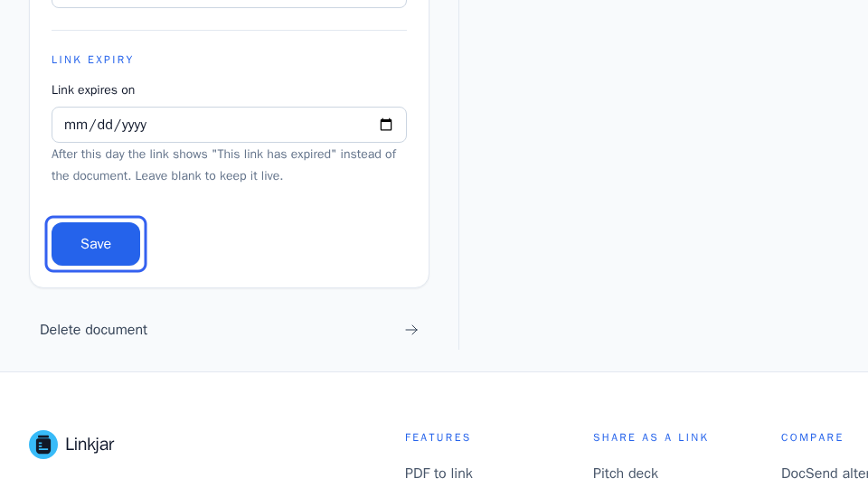Click the SHARE AS A LINK heading
The width and height of the screenshot is (868, 488).
click(x=651, y=437)
